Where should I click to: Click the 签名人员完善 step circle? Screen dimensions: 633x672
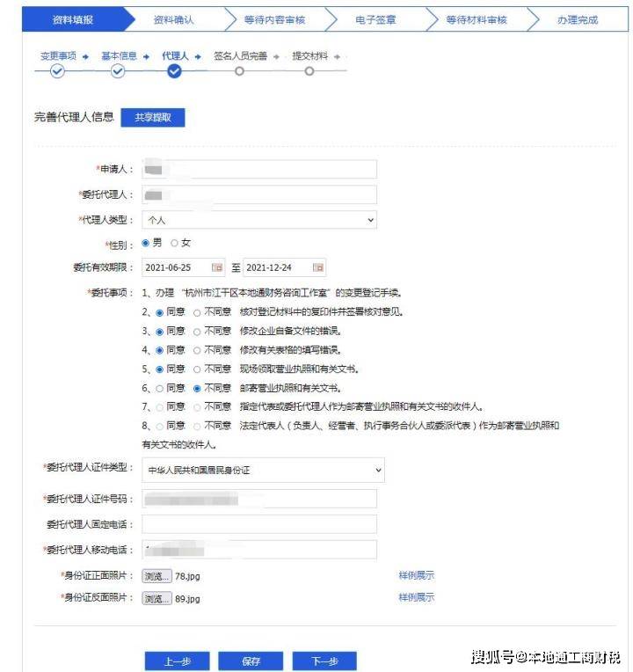pyautogui.click(x=239, y=72)
